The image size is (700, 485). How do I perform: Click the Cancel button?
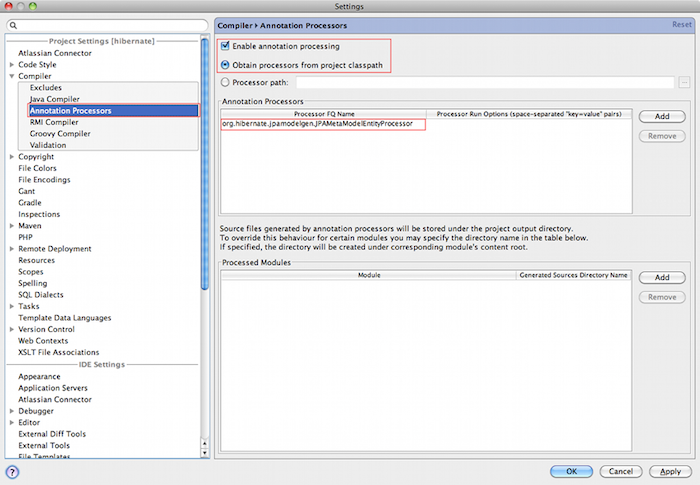pos(620,471)
